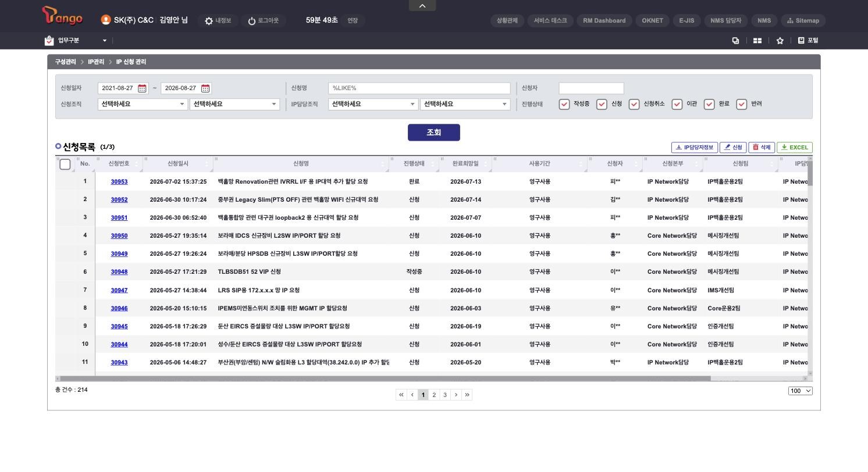This screenshot has height=472, width=868.
Task: Click the tile layout view icon
Action: (x=757, y=41)
